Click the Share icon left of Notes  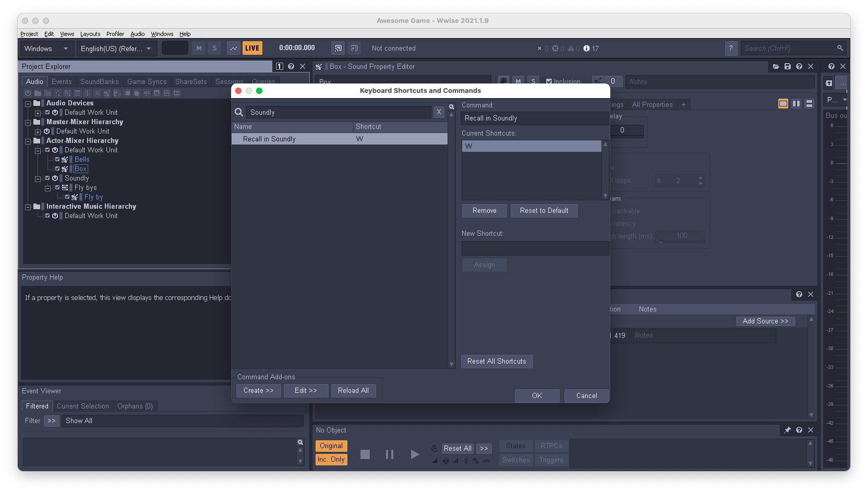[x=598, y=81]
